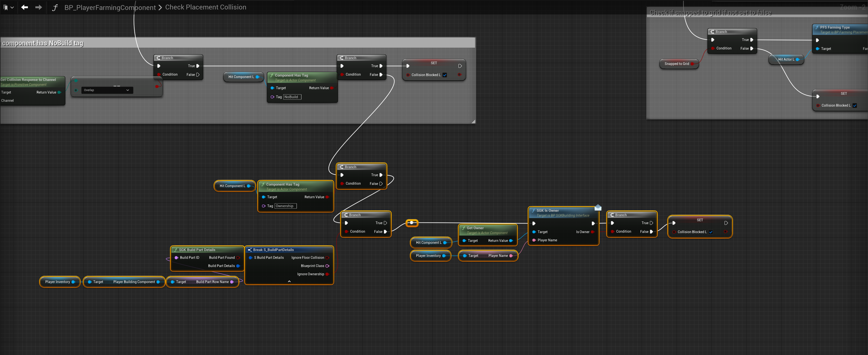Select the reroute node before SGK Is Owner
Screen dimensions: 868x355
411,223
